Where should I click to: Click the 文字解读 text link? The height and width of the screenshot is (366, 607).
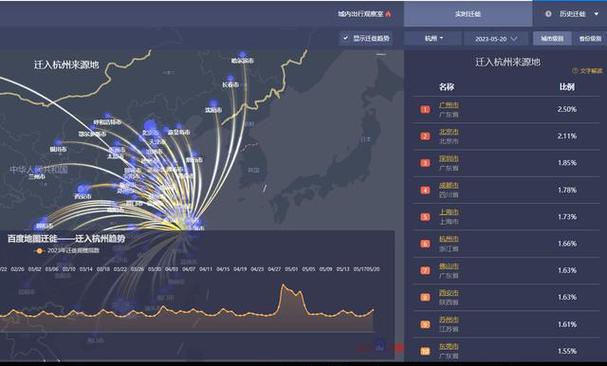coord(591,70)
